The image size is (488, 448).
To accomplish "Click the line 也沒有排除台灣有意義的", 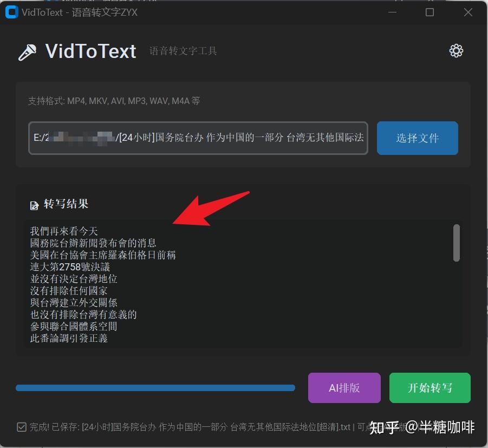I will 83,314.
